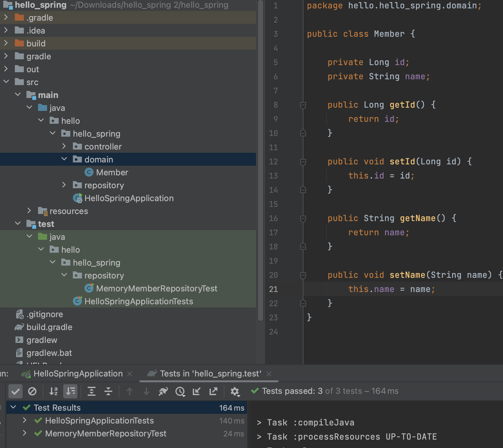Close Tests in 'hello_spring.test' tab
Viewport: 503px width, 448px height.
click(269, 374)
